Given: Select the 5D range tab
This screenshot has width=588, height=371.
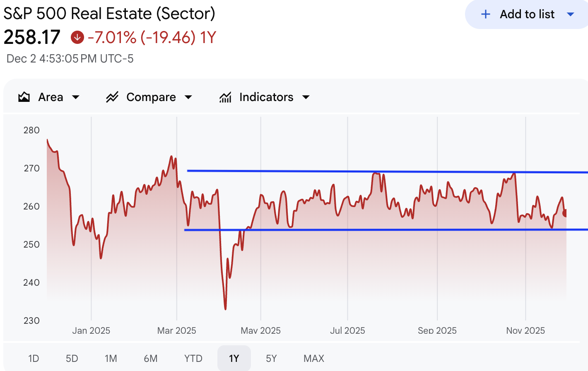Looking at the screenshot, I should (x=72, y=358).
